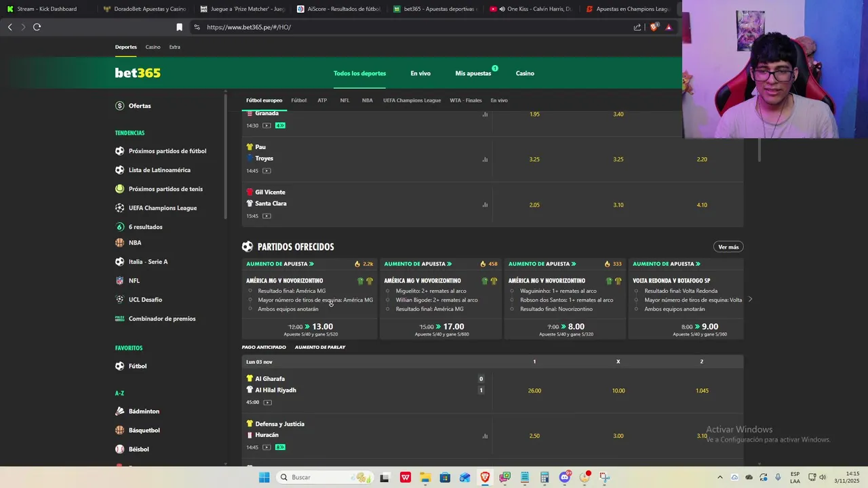868x488 pixels.
Task: Open Brave Shields lion icon
Action: tap(654, 27)
